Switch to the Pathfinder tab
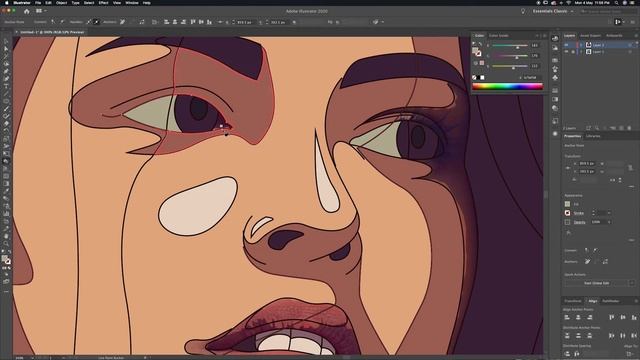This screenshot has width=640, height=360. tap(611, 301)
